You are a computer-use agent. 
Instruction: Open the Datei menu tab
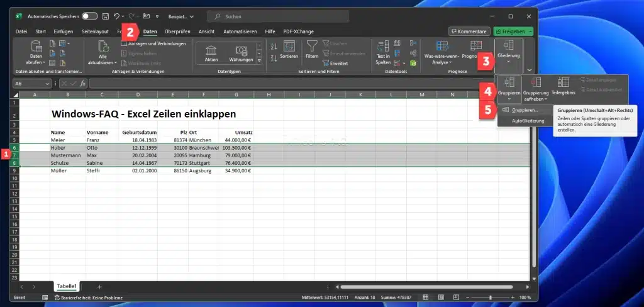(21, 31)
